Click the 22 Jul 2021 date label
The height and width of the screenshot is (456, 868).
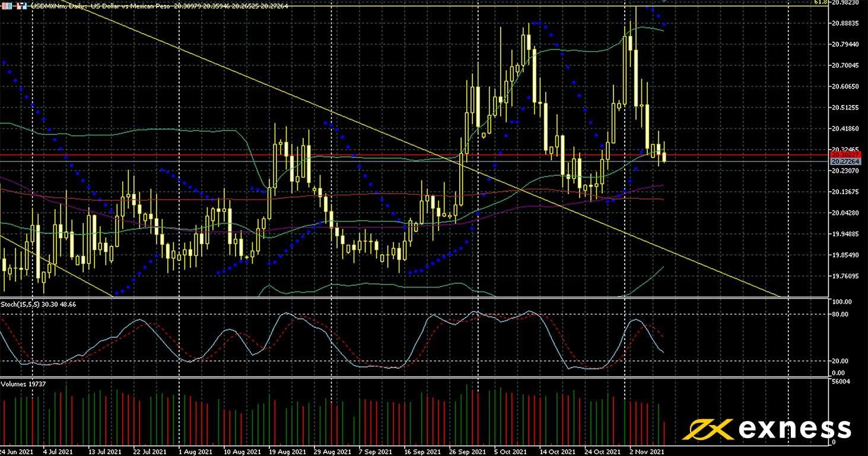click(150, 451)
